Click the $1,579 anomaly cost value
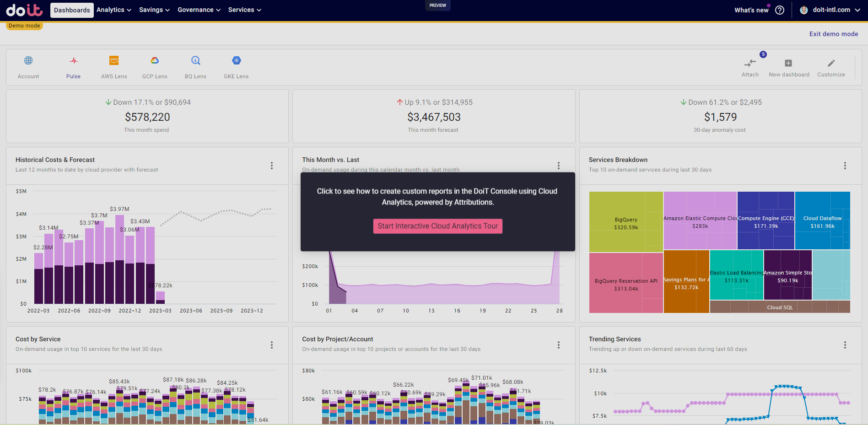868x425 pixels. click(x=720, y=117)
